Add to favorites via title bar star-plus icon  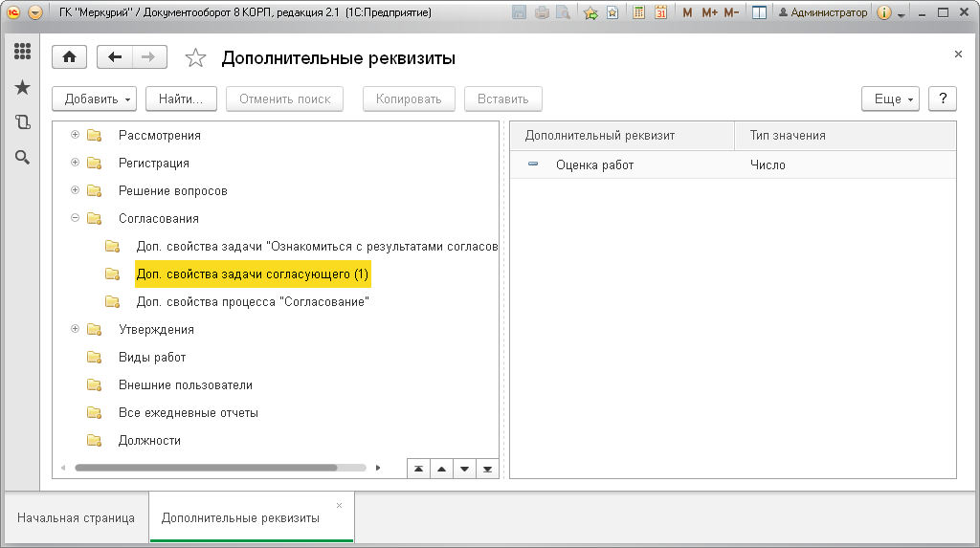590,12
